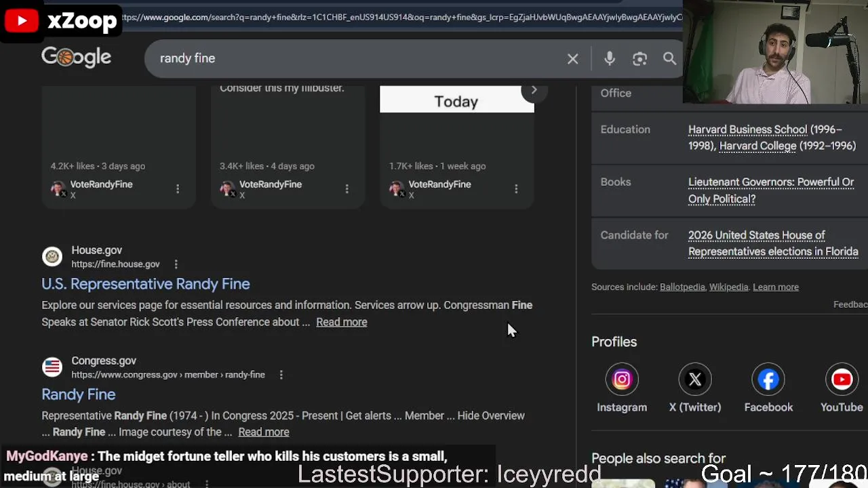Click the House.gov site favicon
This screenshot has height=488, width=868.
52,256
